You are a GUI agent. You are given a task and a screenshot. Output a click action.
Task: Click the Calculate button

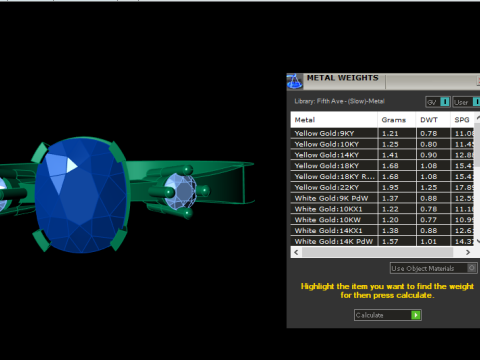click(x=388, y=315)
